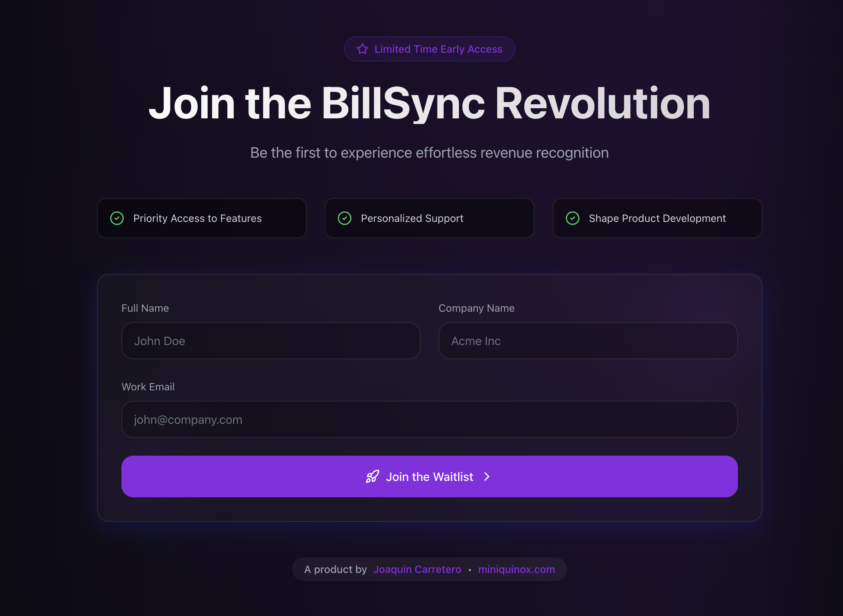The image size is (843, 616).
Task: Click the green checkmark beside Shape Product Development
Action: point(572,218)
